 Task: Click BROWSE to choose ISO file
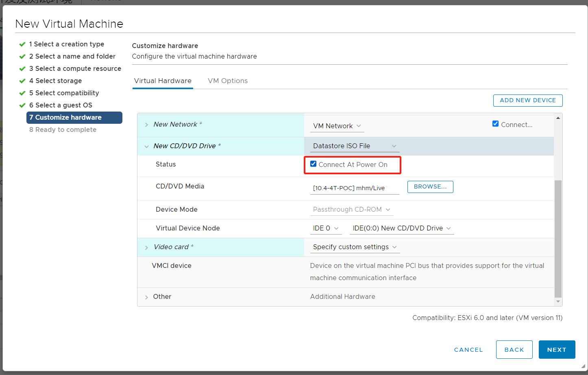(430, 187)
